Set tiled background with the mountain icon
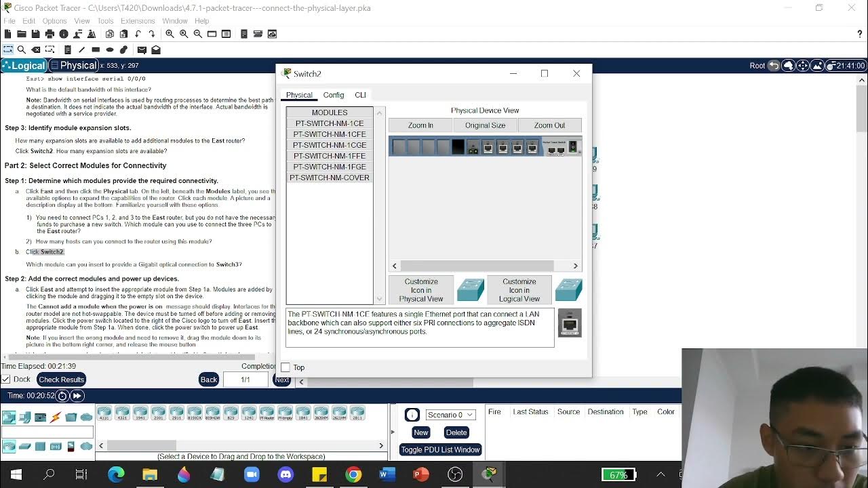Screen dimensions: 868x488 point(817,66)
